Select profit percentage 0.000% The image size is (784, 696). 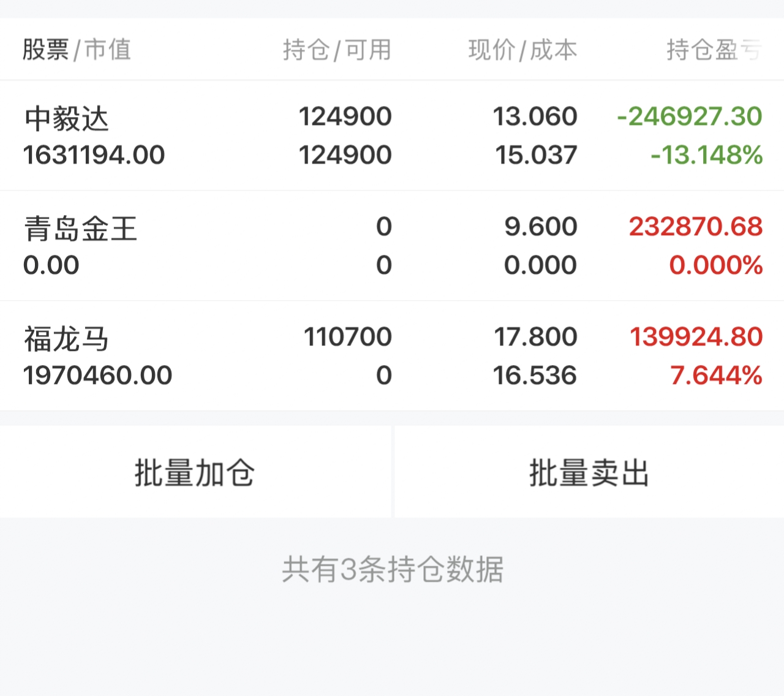point(716,265)
